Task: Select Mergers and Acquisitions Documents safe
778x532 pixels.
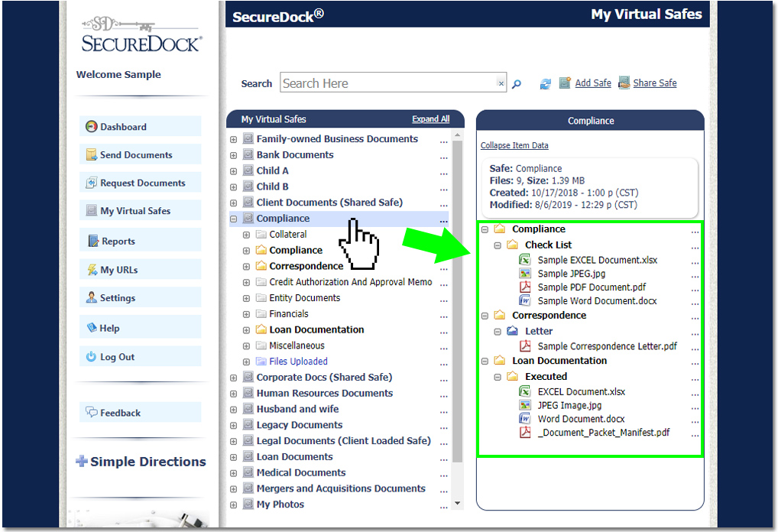Action: click(x=340, y=488)
